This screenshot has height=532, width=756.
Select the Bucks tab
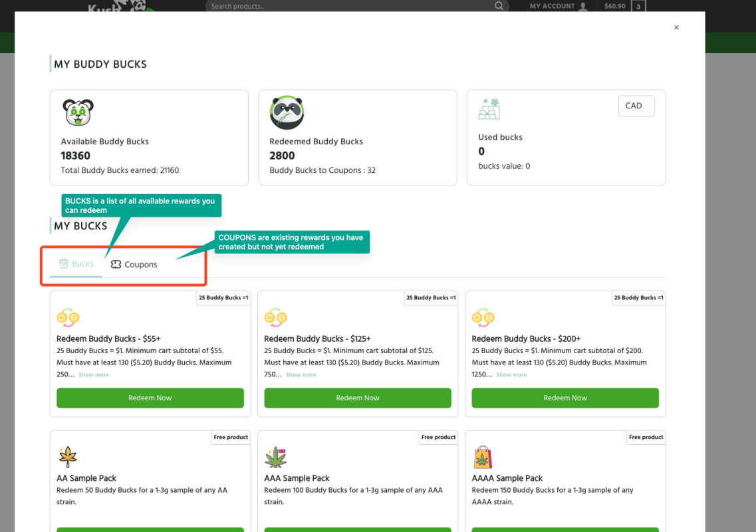pos(76,263)
